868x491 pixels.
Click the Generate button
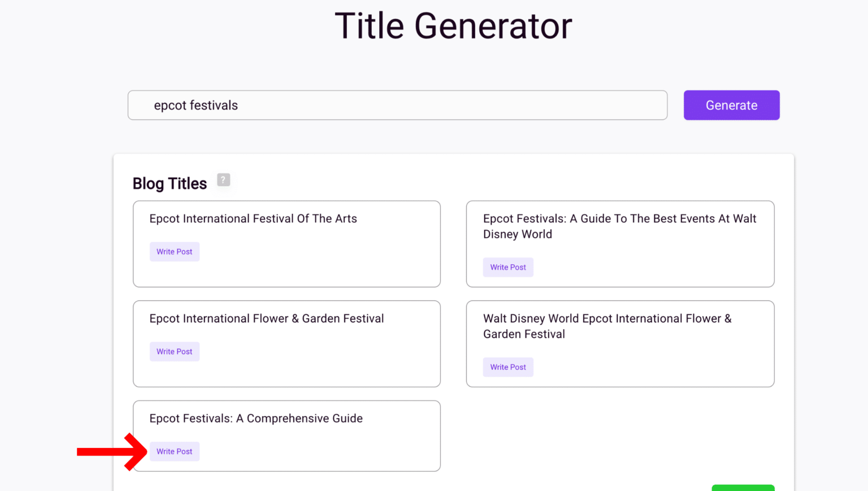point(731,105)
